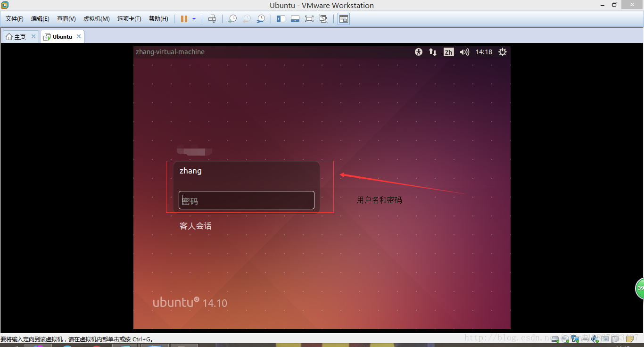Viewport: 644px width, 347px height.
Task: Click the 14:18 clock in Ubuntu panel
Action: pos(484,52)
